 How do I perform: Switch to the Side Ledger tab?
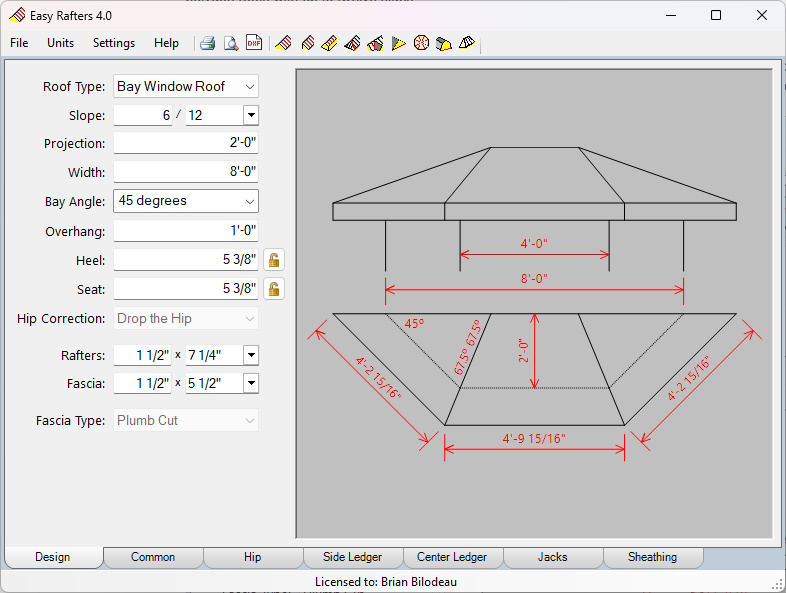[x=352, y=557]
